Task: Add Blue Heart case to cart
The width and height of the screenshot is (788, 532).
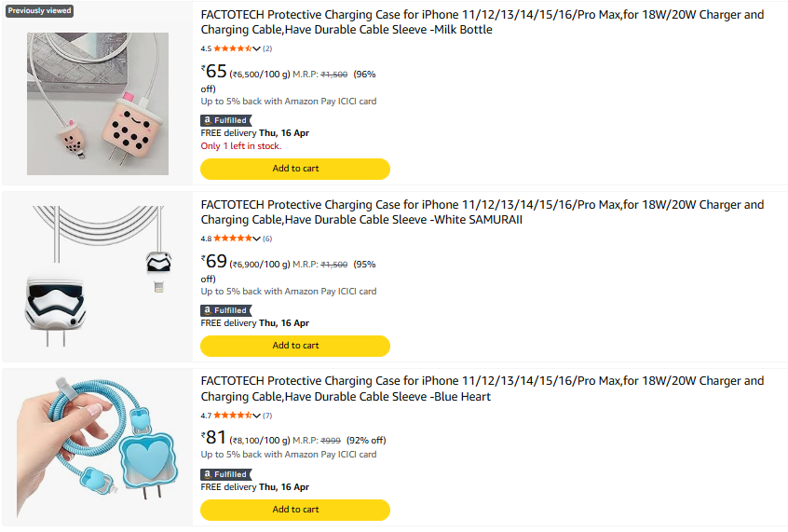Action: tap(295, 510)
